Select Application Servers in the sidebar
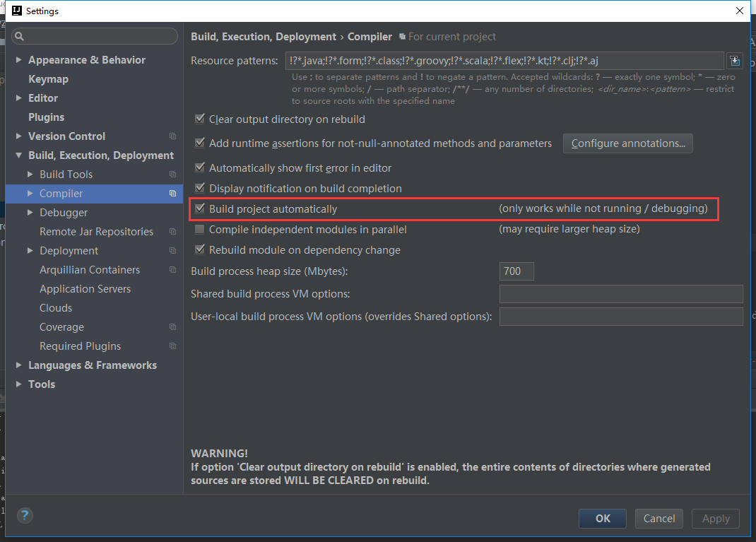Screen dimensions: 756x542 point(85,289)
